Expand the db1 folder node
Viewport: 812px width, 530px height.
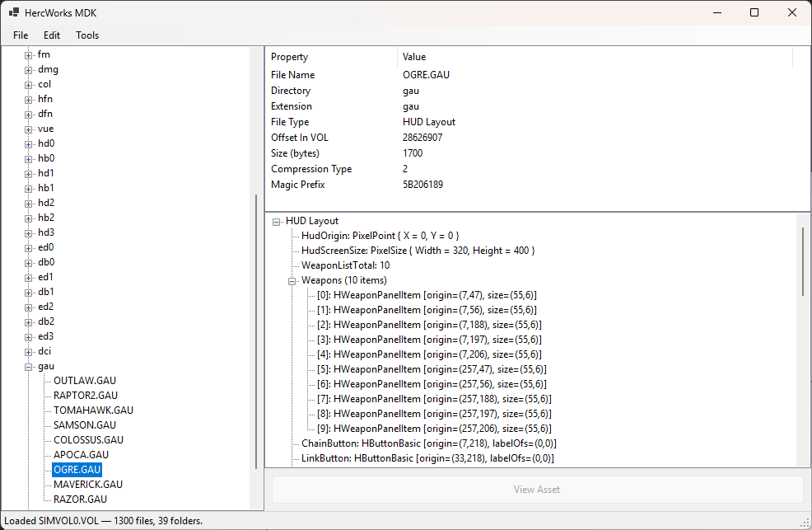point(29,293)
